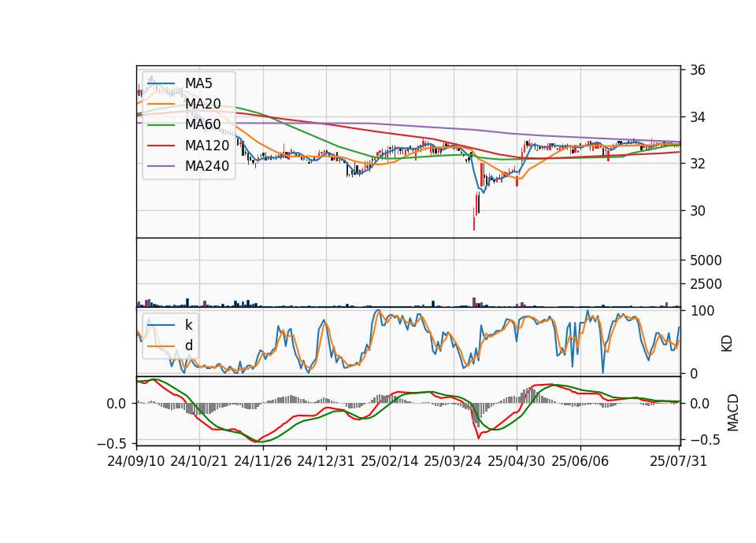Click the 25/02/14 date tick label
This screenshot has height=543, width=756.
click(x=390, y=461)
